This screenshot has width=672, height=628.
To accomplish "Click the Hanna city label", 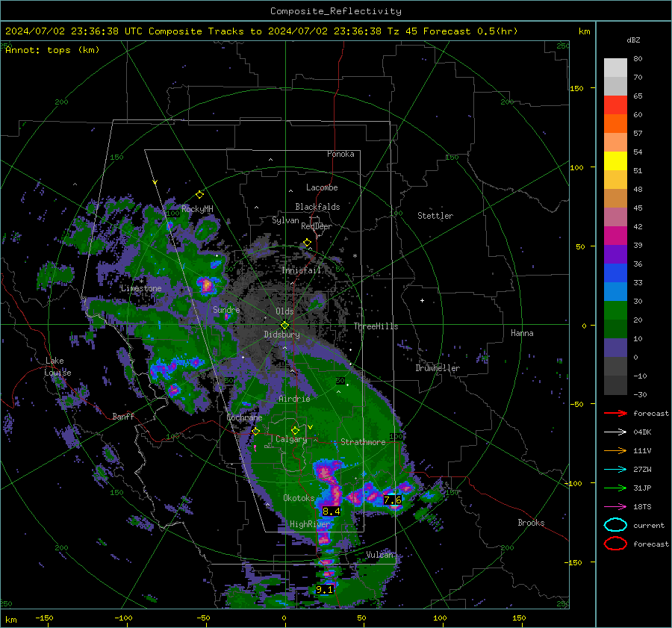I will click(x=522, y=333).
